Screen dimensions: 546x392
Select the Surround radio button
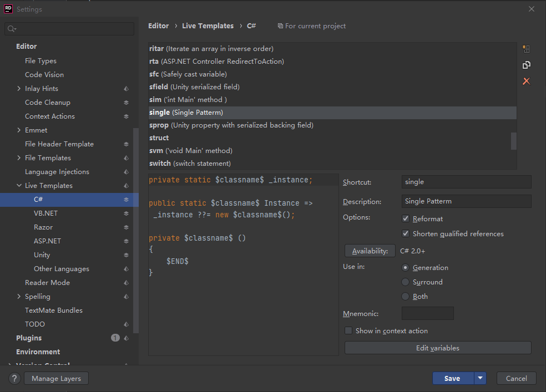coord(406,282)
